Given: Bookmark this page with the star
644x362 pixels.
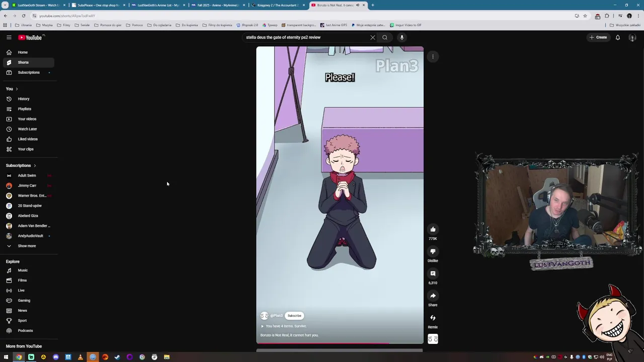Looking at the screenshot, I should tap(585, 16).
